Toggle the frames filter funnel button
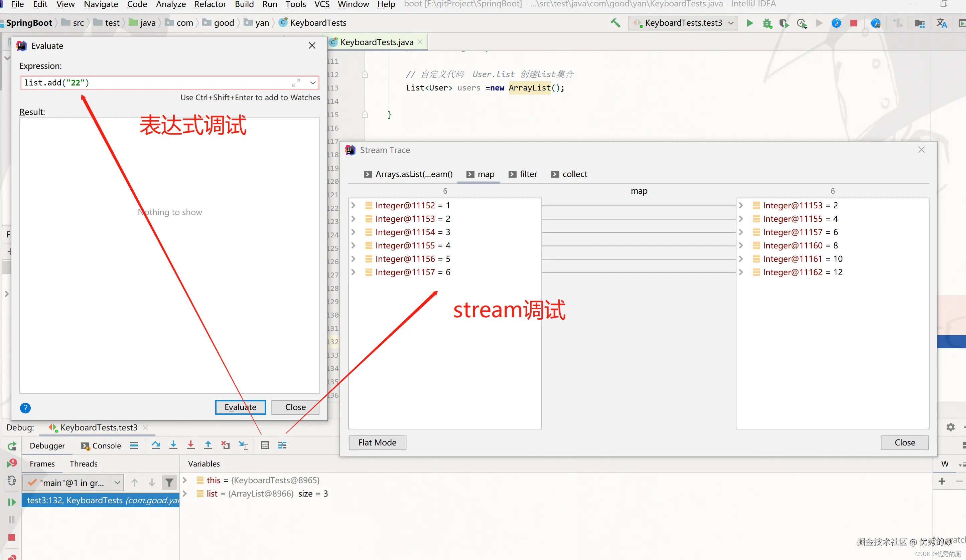 tap(169, 483)
